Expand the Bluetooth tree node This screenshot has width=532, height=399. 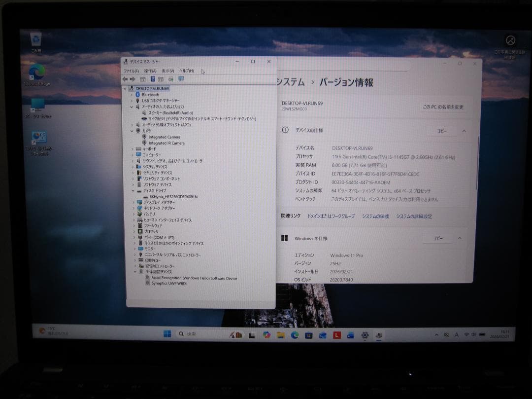[132, 95]
